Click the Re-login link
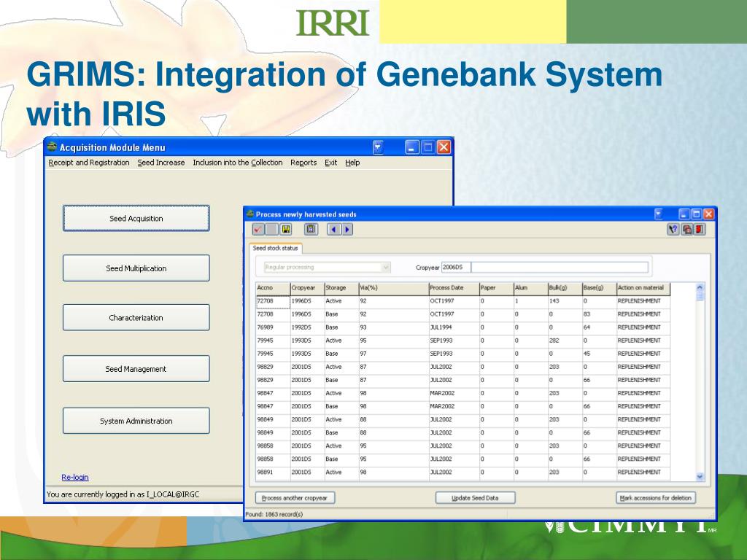This screenshot has width=747, height=560. click(x=75, y=477)
